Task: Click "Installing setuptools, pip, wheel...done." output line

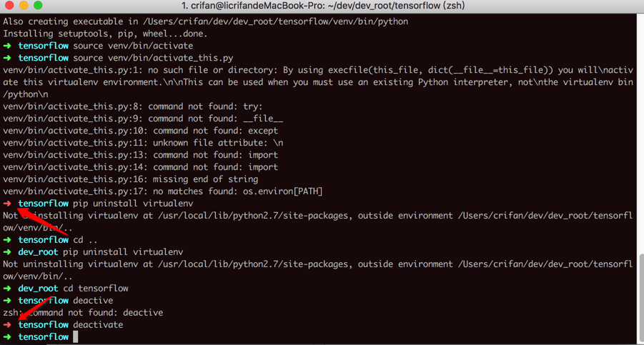Action: click(x=105, y=34)
